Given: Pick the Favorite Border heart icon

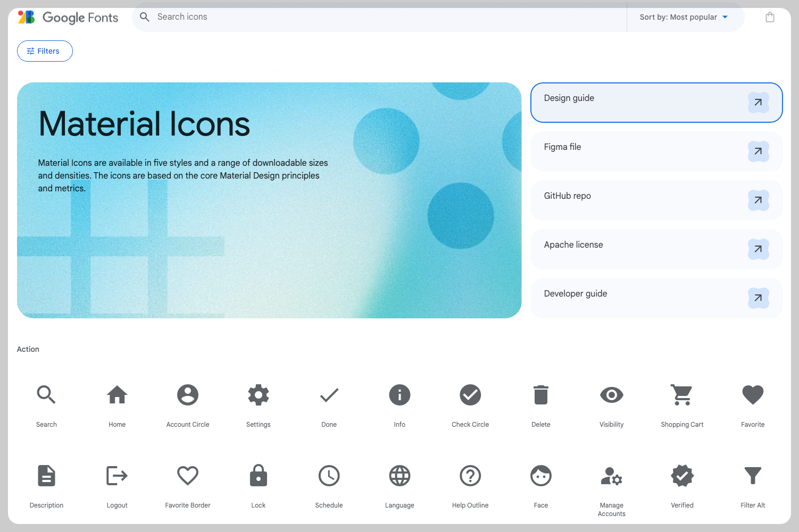Looking at the screenshot, I should [188, 476].
